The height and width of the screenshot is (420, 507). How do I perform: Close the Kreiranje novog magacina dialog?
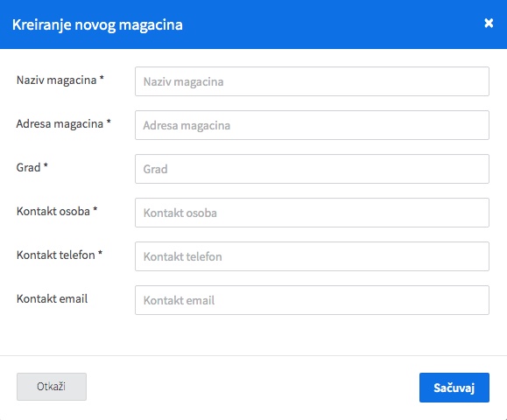489,23
